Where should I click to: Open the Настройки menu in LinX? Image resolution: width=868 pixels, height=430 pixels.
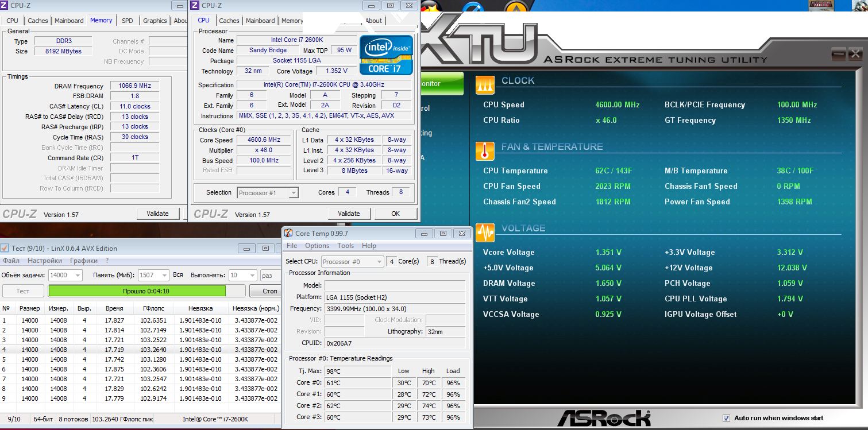45,261
